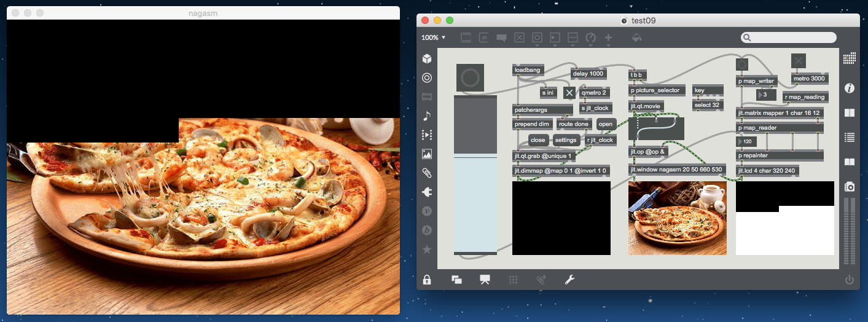Toggle the grid display icon
The width and height of the screenshot is (868, 322).
coord(514,280)
